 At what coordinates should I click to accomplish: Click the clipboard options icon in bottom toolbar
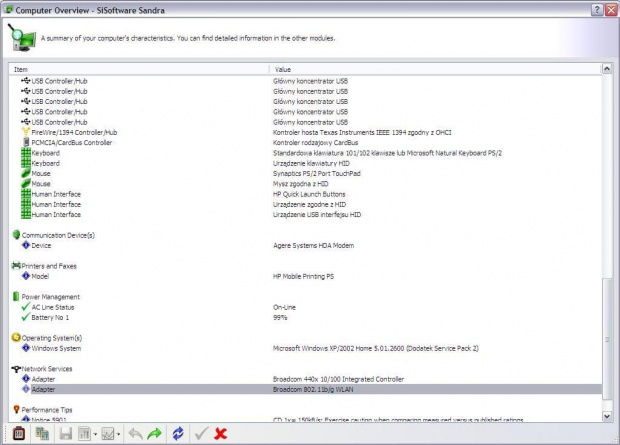(19, 434)
